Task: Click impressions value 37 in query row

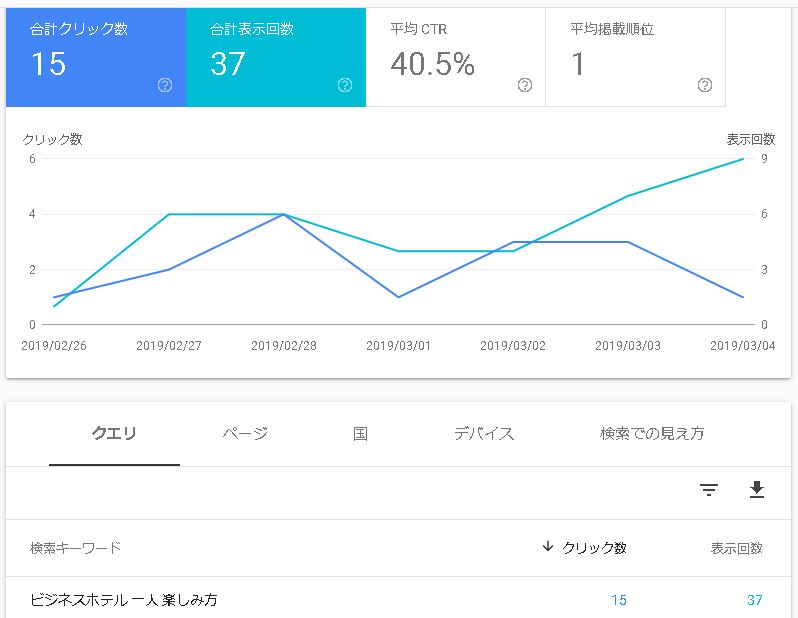Action: point(755,600)
